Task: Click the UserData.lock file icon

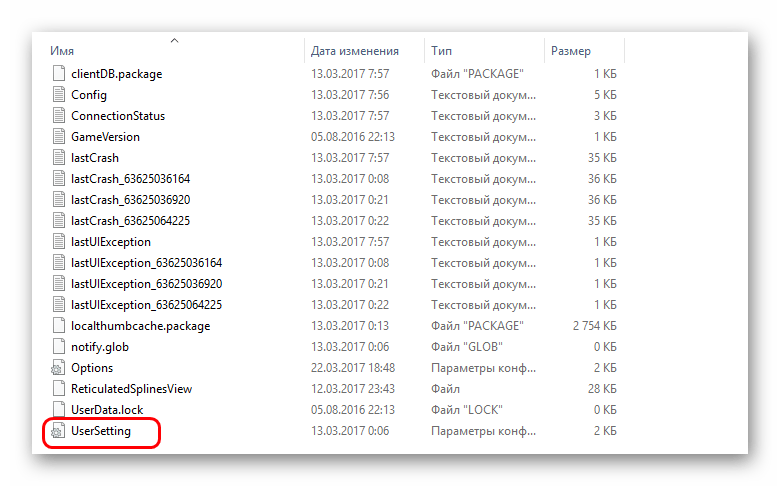Action: click(59, 409)
